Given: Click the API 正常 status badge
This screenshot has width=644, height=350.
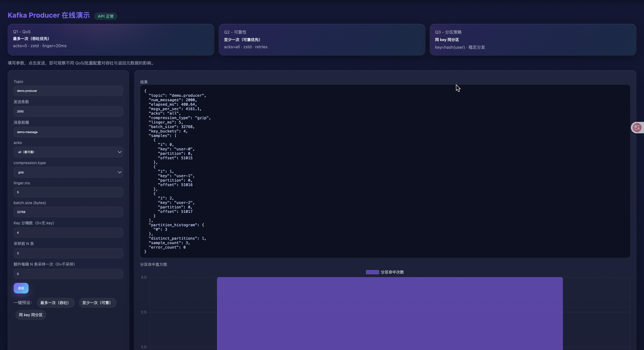Looking at the screenshot, I should pos(105,16).
